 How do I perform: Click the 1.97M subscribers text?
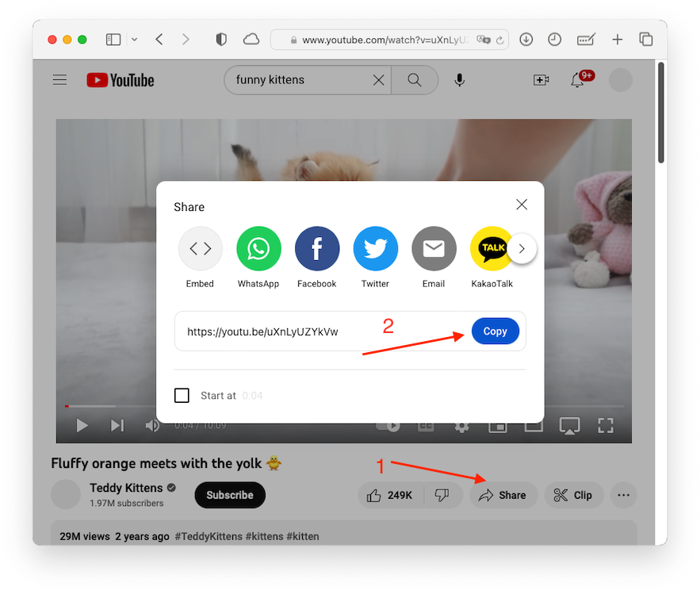click(x=126, y=504)
